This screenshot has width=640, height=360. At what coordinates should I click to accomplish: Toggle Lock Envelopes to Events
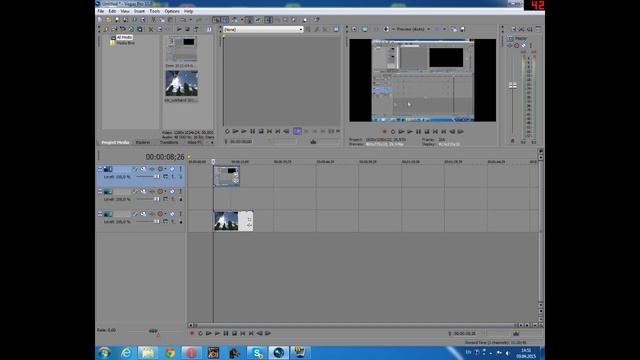click(249, 20)
